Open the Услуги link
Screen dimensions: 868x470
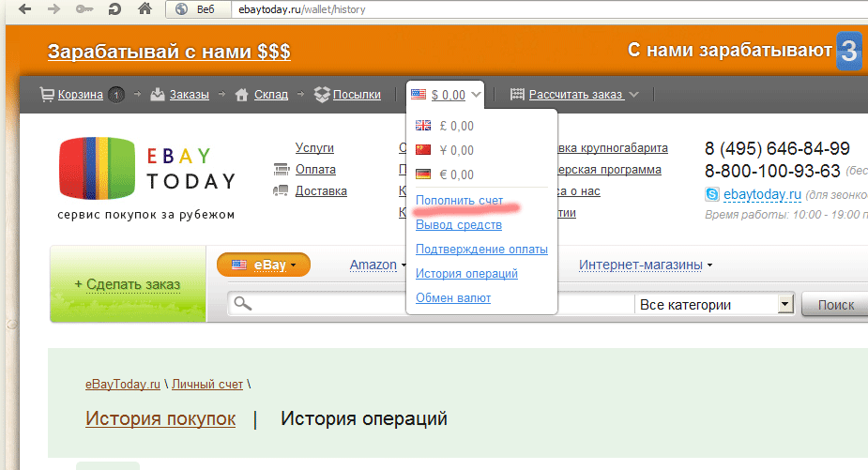[x=314, y=148]
